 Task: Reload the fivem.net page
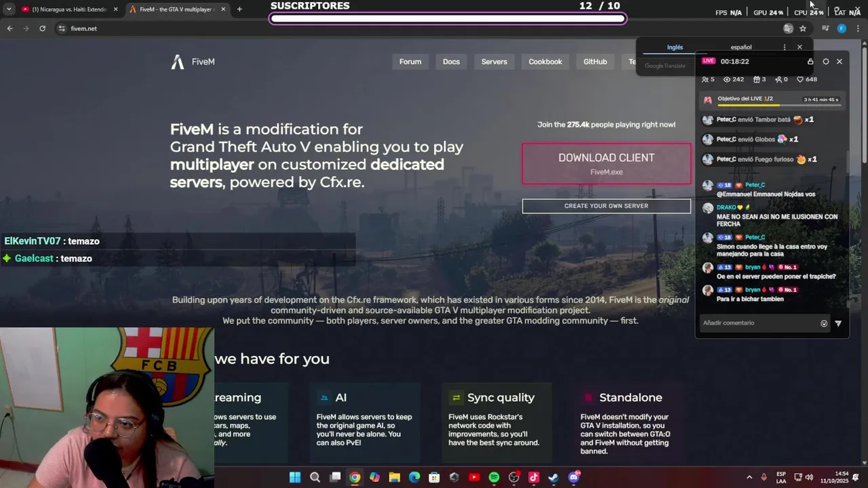tap(42, 28)
